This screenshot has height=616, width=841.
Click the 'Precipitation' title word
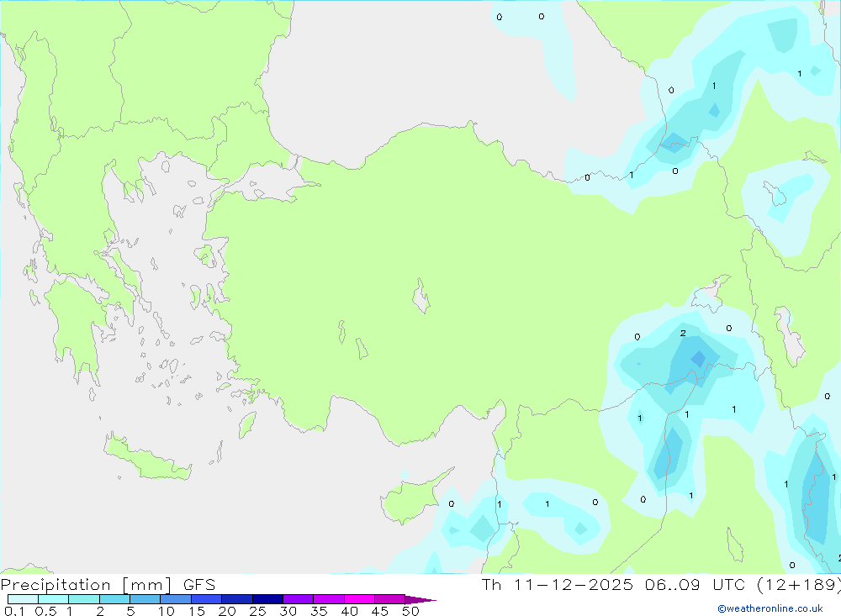click(56, 585)
